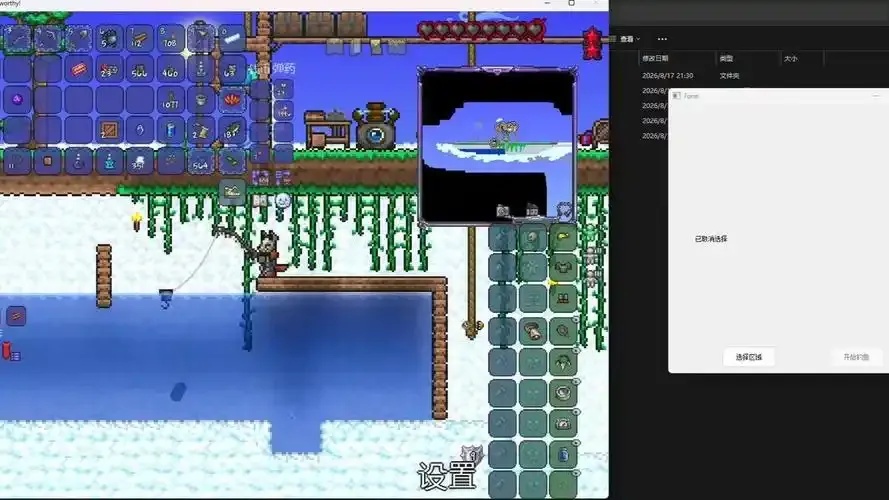Pick up the item stack of 564
The height and width of the screenshot is (500, 889).
point(201,162)
